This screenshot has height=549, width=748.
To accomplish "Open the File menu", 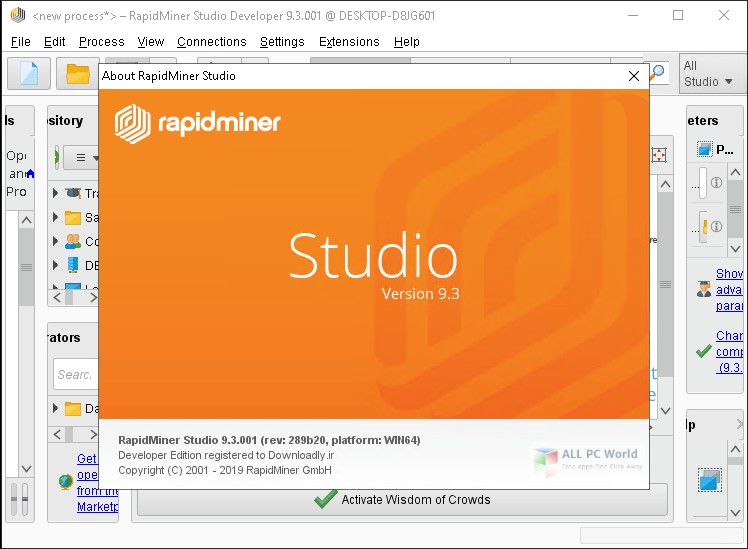I will tap(21, 42).
